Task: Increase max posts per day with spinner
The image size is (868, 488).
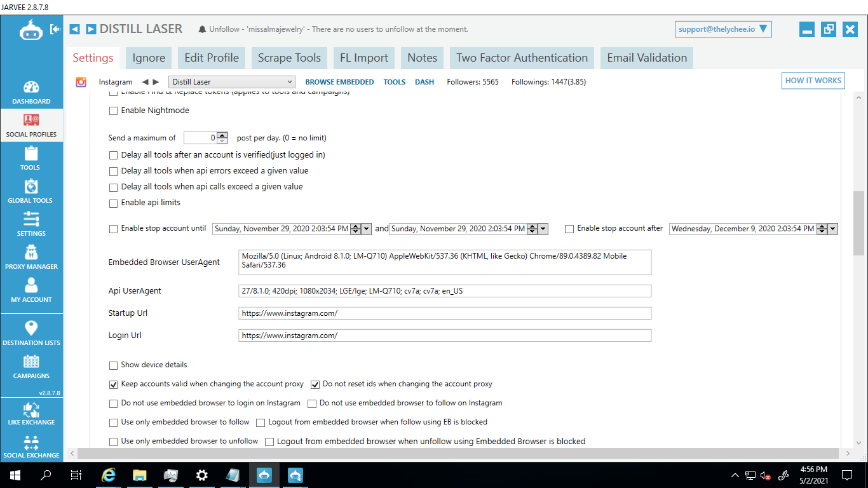Action: (222, 135)
